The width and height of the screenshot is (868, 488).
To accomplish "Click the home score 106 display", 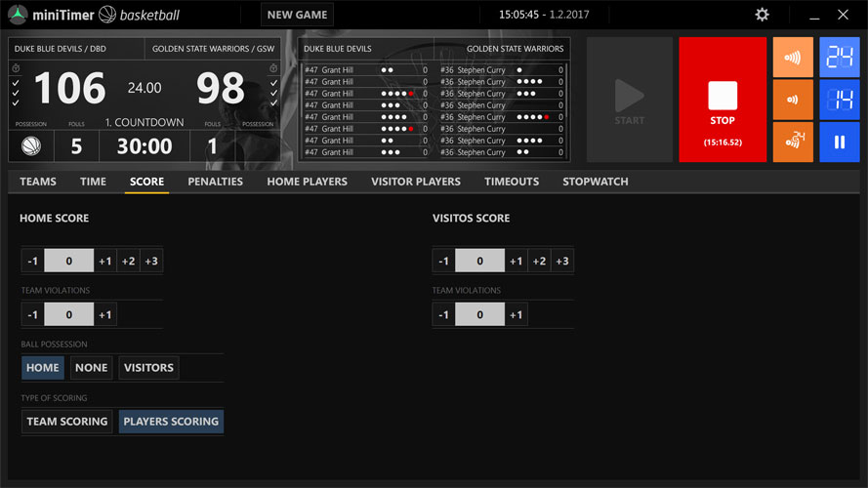I will click(x=69, y=88).
